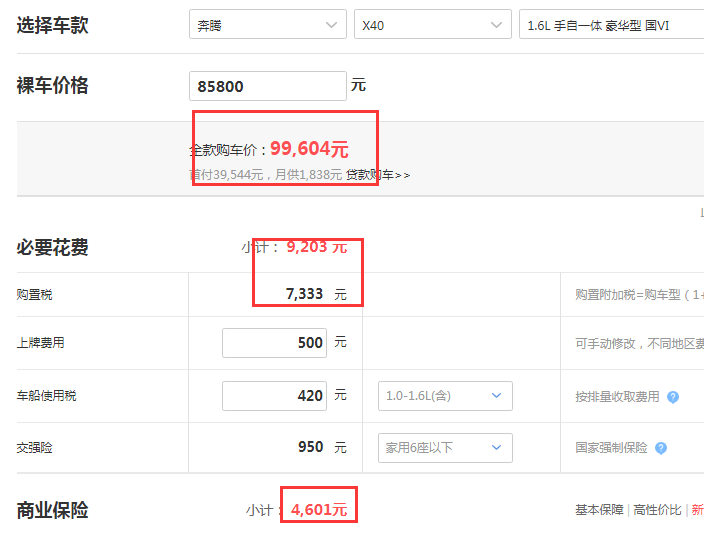The width and height of the screenshot is (704, 534).
Task: Click the 必要花费 section heading
Action: [53, 247]
